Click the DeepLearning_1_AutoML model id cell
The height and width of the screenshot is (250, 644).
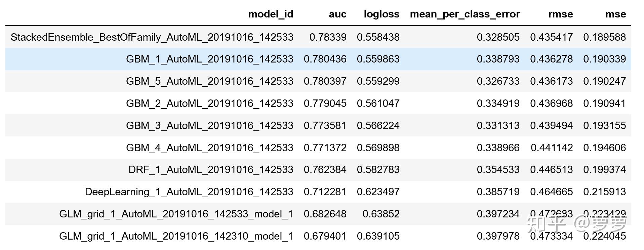(189, 192)
